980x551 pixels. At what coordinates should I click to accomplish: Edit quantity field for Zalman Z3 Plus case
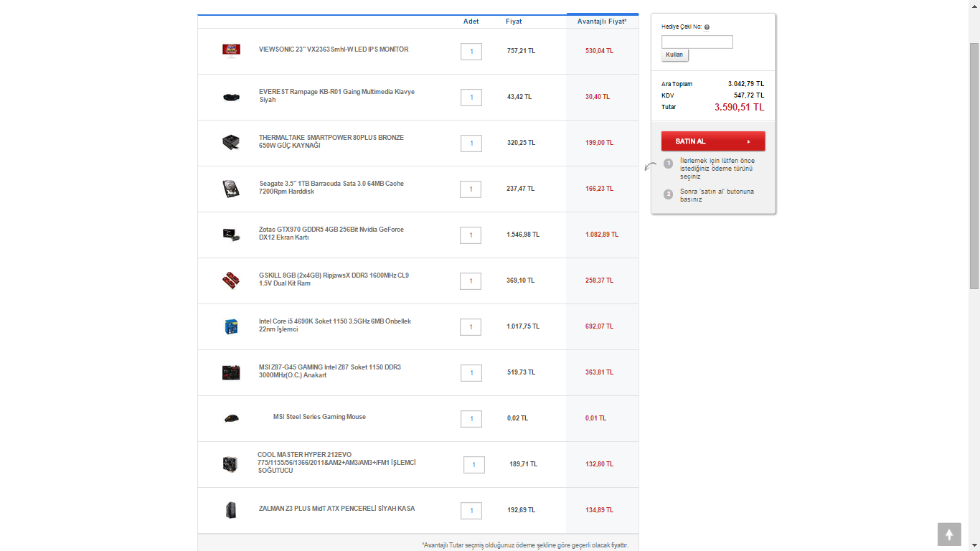(471, 511)
